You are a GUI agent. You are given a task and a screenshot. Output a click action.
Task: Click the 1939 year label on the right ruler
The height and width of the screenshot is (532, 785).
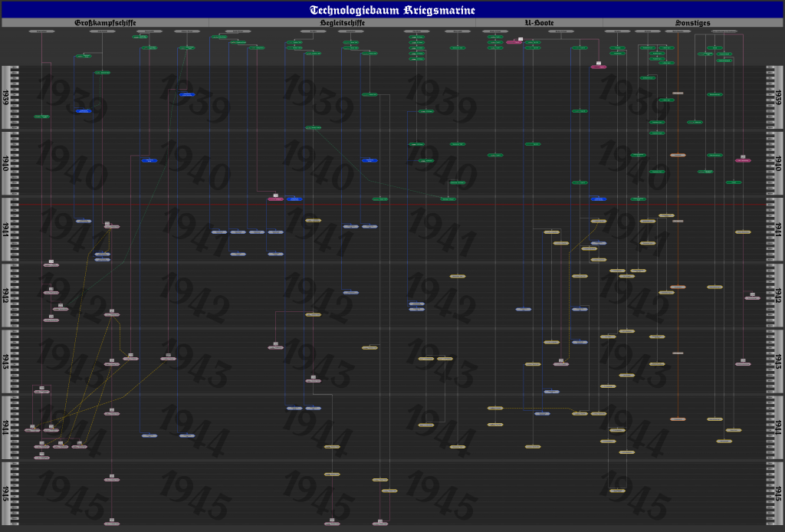779,97
